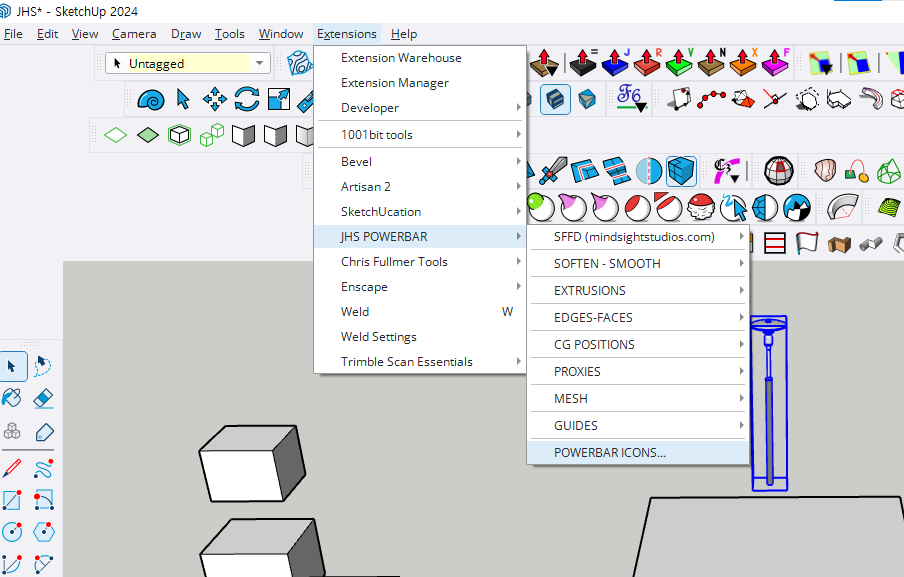Click the black push-pull icon with equals sign
The height and width of the screenshot is (577, 904).
pyautogui.click(x=582, y=63)
